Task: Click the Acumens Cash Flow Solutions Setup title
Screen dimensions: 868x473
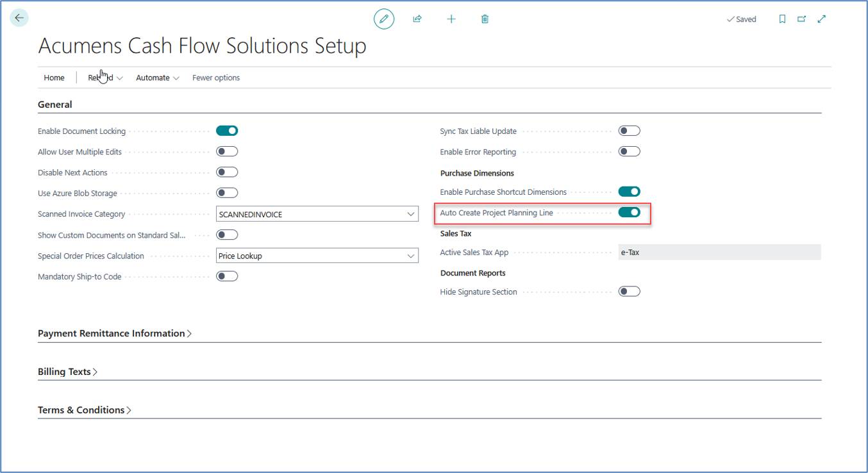Action: coord(203,46)
